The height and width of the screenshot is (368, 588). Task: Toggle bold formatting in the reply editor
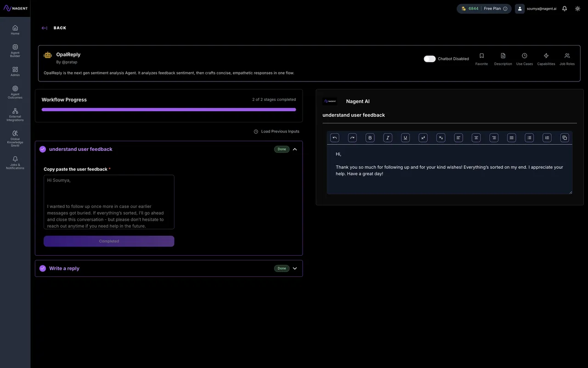pos(370,138)
